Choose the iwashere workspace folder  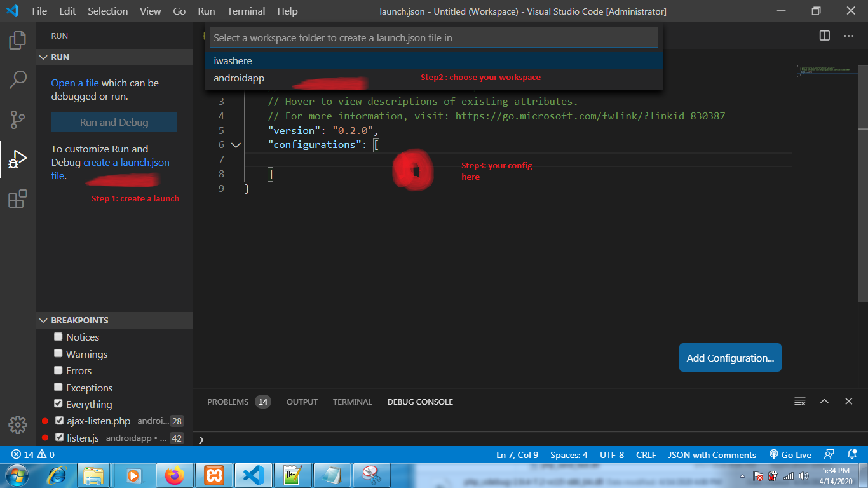[x=434, y=61]
